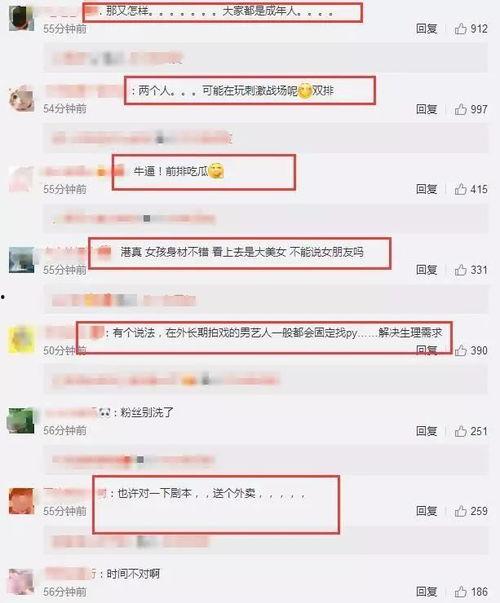Like the 时间不对啊 comment
This screenshot has height=603, width=500.
[x=460, y=591]
